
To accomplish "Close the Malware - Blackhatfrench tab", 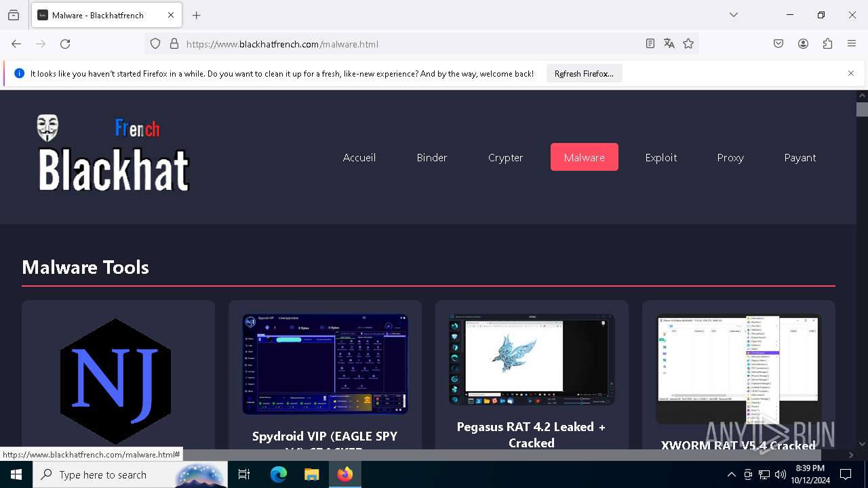I will tap(171, 15).
